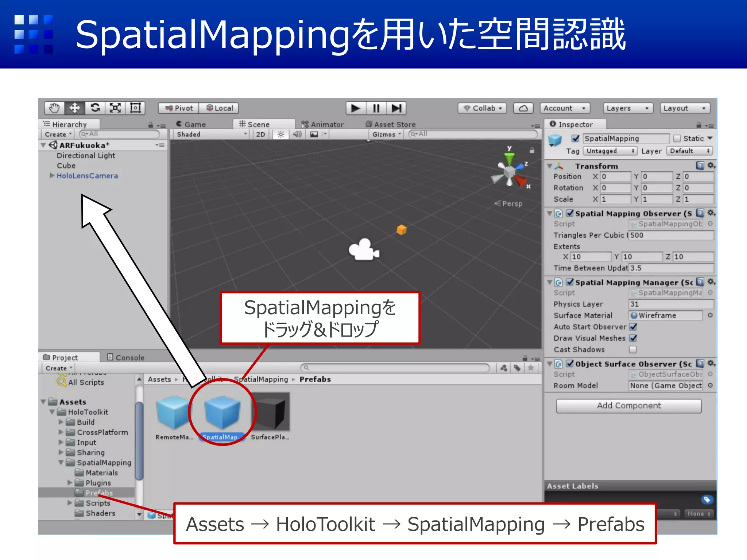
Task: Open Transform component gear menu
Action: [x=711, y=166]
